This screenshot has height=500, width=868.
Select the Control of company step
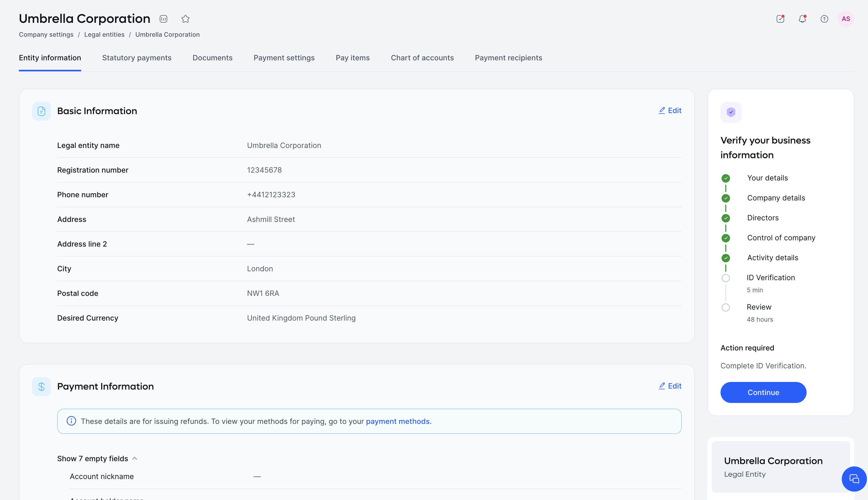781,238
